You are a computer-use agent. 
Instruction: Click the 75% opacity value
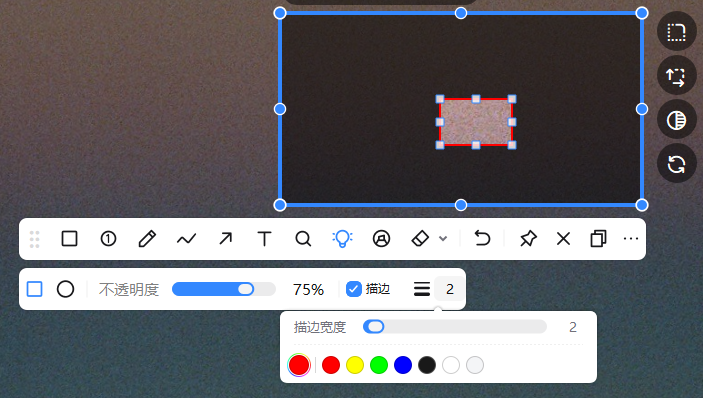(x=308, y=290)
